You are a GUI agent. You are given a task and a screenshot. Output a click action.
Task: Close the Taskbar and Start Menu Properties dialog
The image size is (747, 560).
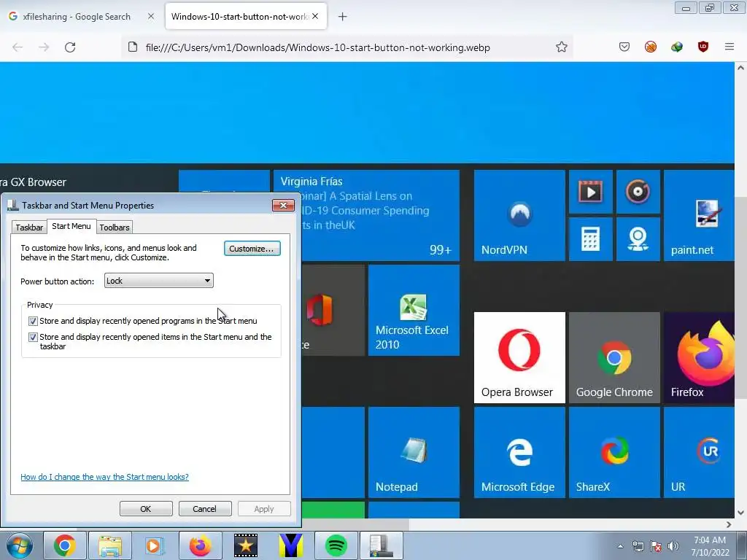[284, 205]
